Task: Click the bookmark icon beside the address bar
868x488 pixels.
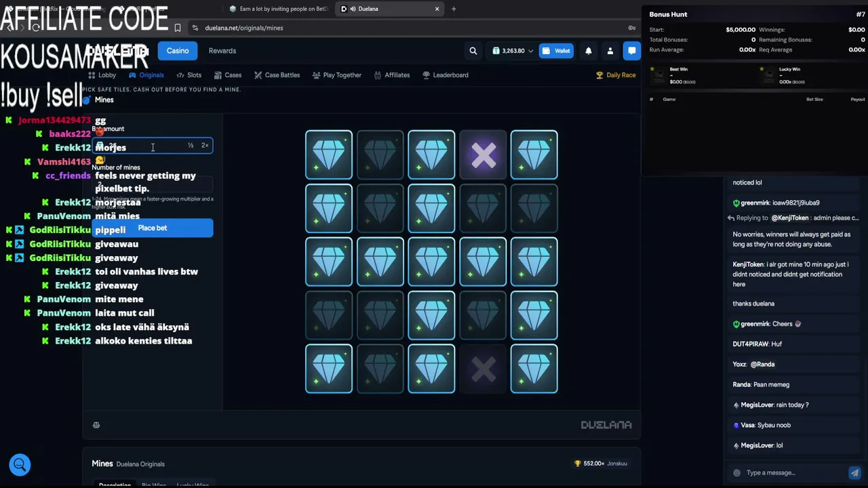Action: click(178, 28)
